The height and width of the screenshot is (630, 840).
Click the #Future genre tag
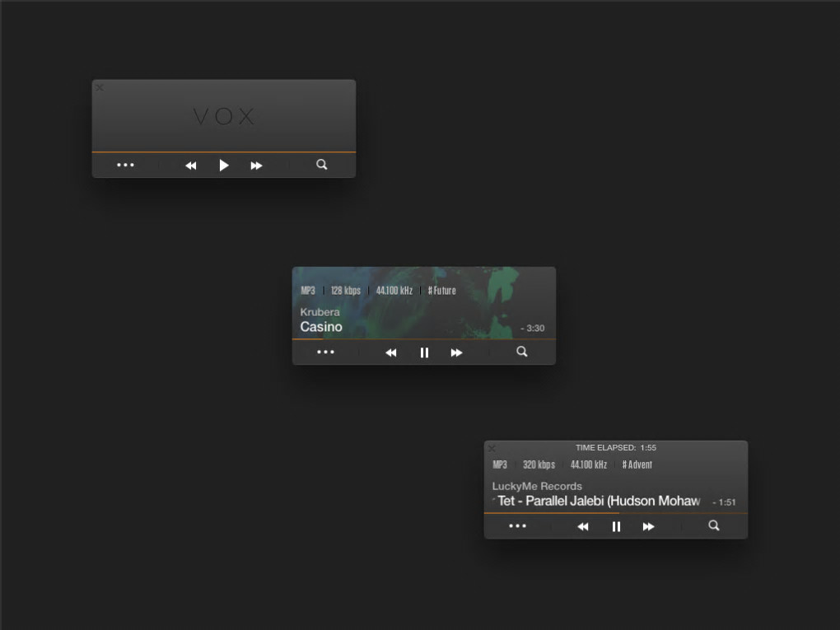tap(442, 291)
